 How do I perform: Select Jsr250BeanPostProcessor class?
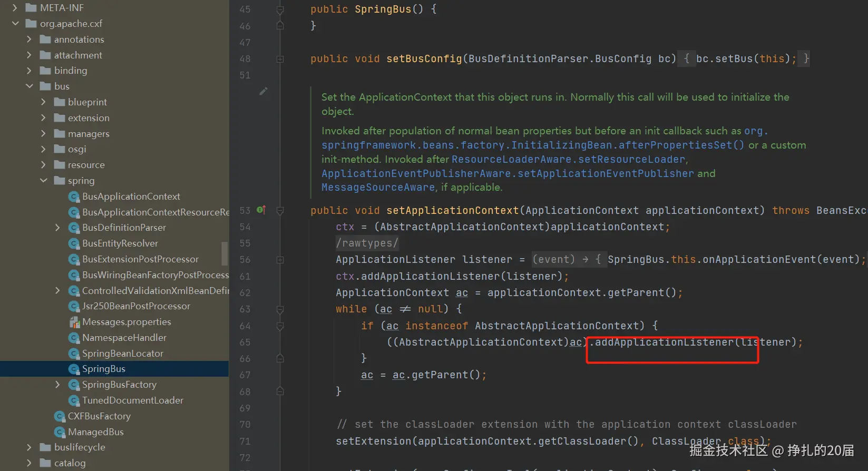136,306
